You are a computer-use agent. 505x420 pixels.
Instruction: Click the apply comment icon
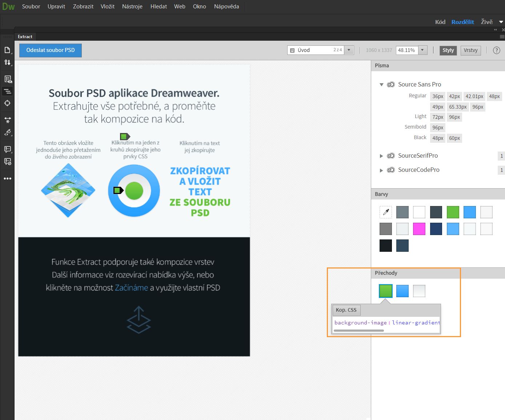pyautogui.click(x=7, y=149)
